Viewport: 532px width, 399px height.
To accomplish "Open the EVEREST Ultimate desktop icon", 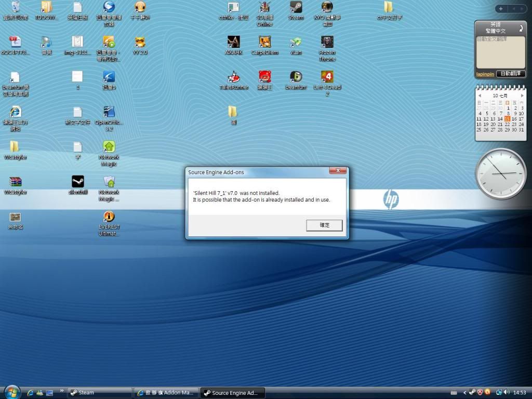I will point(109,217).
